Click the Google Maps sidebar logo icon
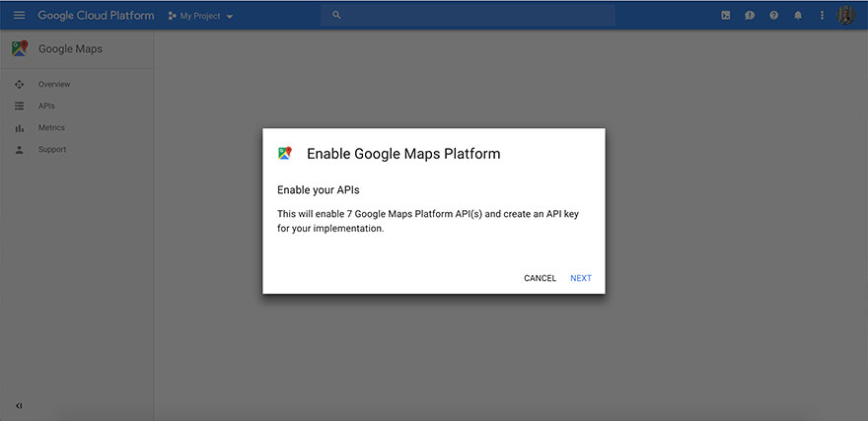 point(20,48)
